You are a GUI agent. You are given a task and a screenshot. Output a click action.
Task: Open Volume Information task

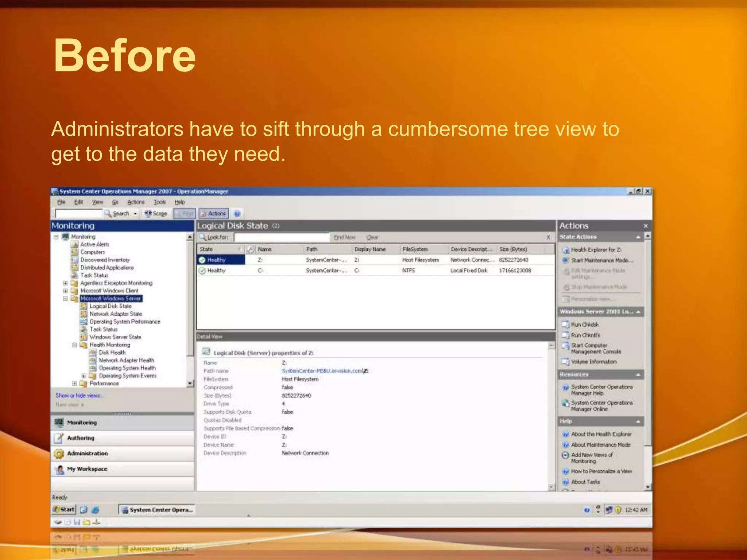(593, 362)
